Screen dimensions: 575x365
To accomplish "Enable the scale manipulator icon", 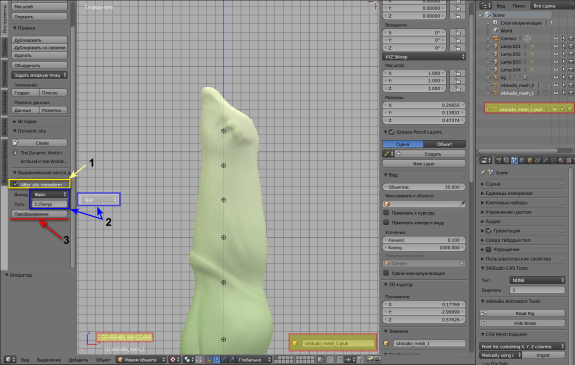I will (x=231, y=359).
